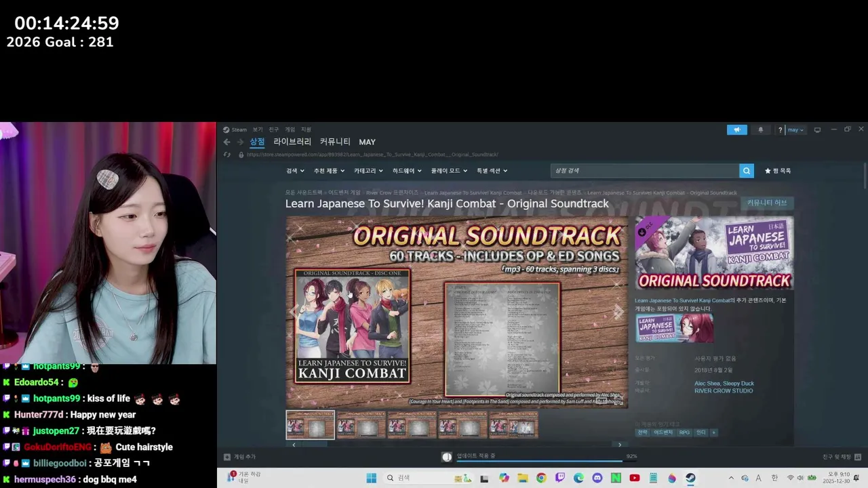Open YouTube app on the taskbar
This screenshot has height=488, width=868.
point(635,478)
